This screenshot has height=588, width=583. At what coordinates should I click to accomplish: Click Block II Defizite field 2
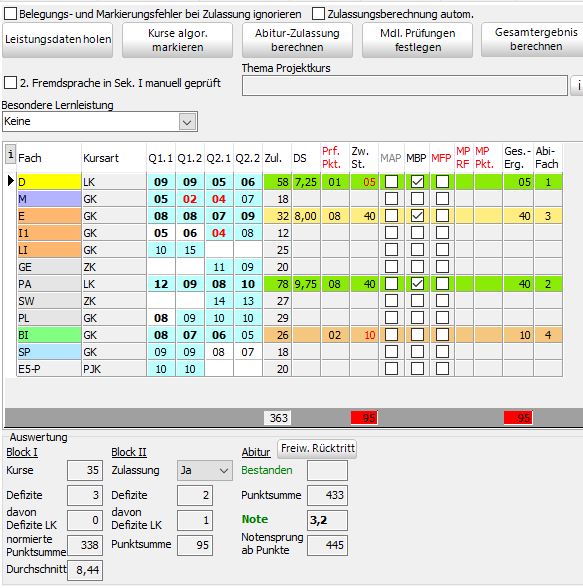[x=195, y=495]
